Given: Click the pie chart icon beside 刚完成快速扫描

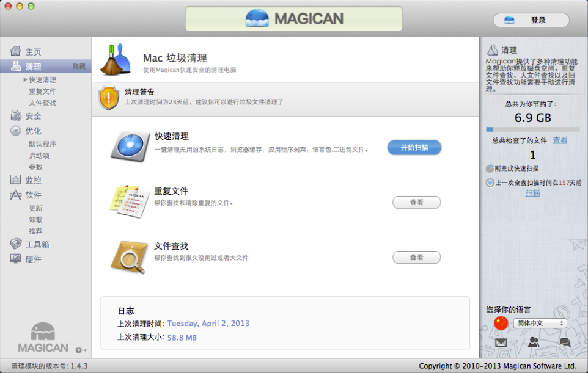Looking at the screenshot, I should point(490,168).
